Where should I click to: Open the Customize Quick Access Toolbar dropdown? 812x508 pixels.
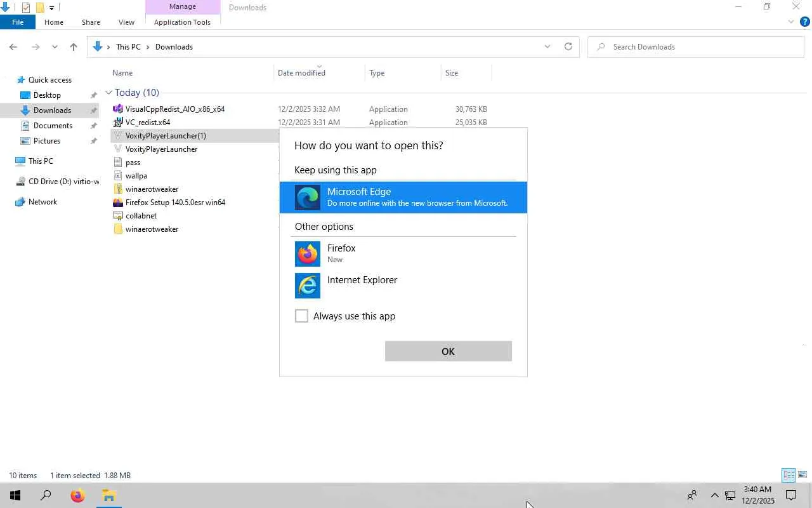pyautogui.click(x=51, y=8)
